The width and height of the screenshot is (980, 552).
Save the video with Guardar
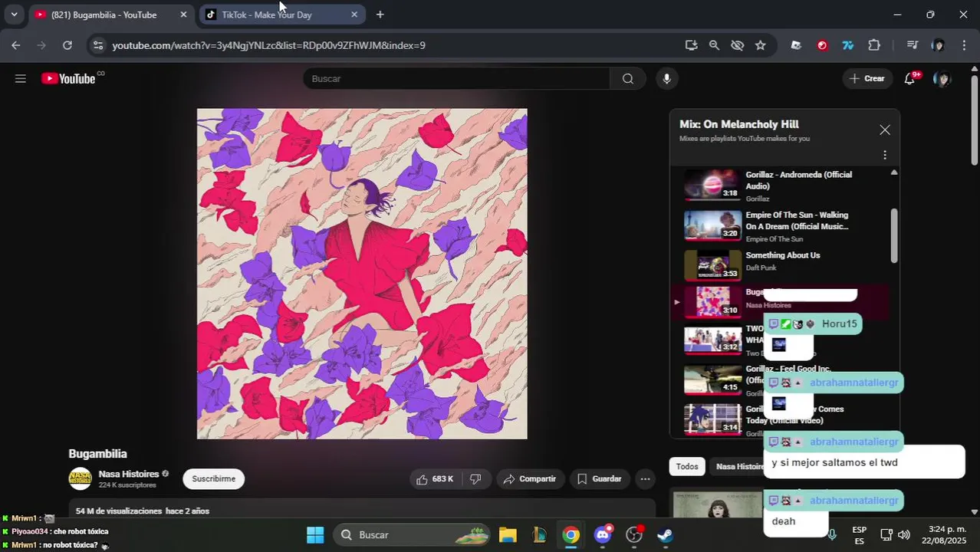599,479
